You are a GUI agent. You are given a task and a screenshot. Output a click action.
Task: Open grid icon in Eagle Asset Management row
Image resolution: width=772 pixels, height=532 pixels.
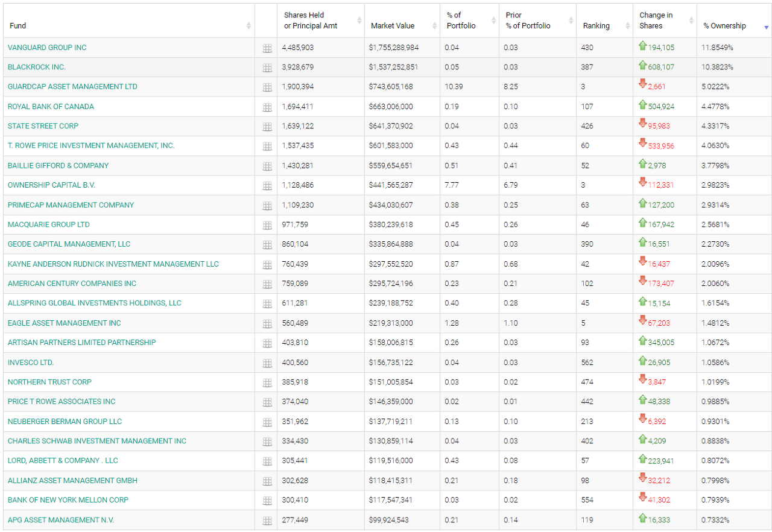(x=267, y=324)
